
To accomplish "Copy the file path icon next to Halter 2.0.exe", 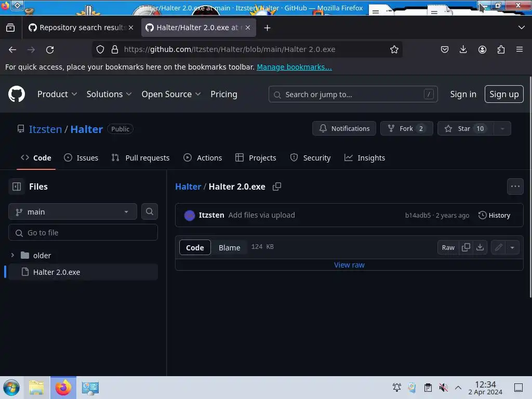I will pyautogui.click(x=276, y=187).
